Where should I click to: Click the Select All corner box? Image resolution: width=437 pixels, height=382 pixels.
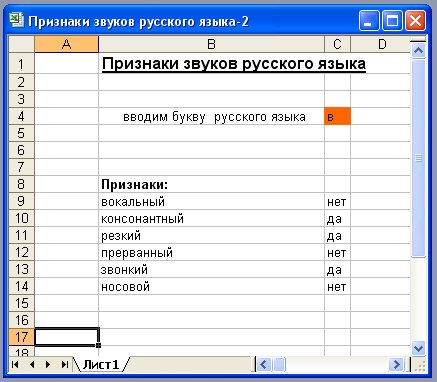[x=21, y=44]
